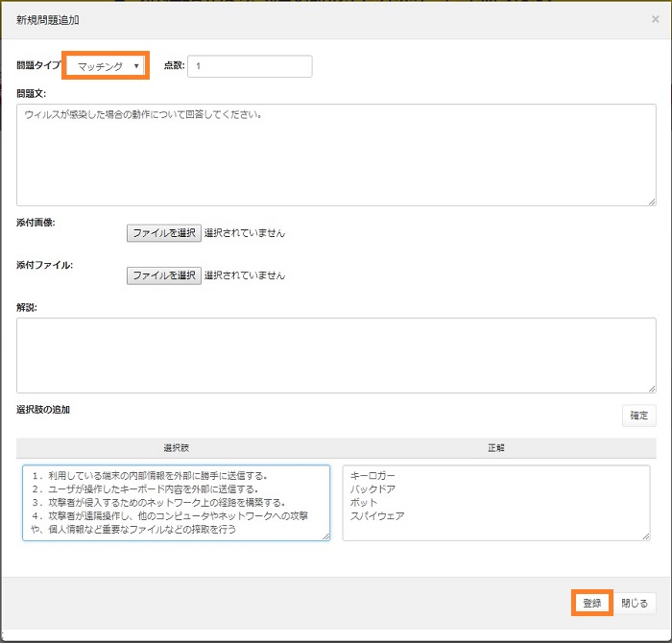Click the resize grip of 解説 text area
Viewport: 672px width, 643px height.
[x=652, y=388]
